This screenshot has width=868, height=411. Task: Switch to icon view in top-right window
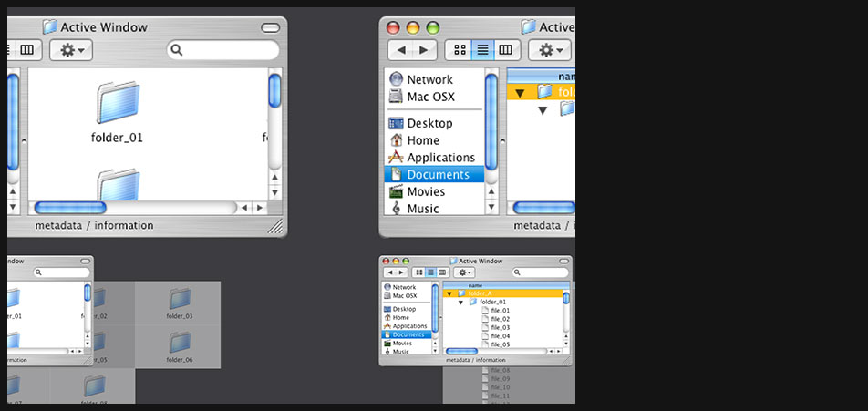[x=460, y=50]
